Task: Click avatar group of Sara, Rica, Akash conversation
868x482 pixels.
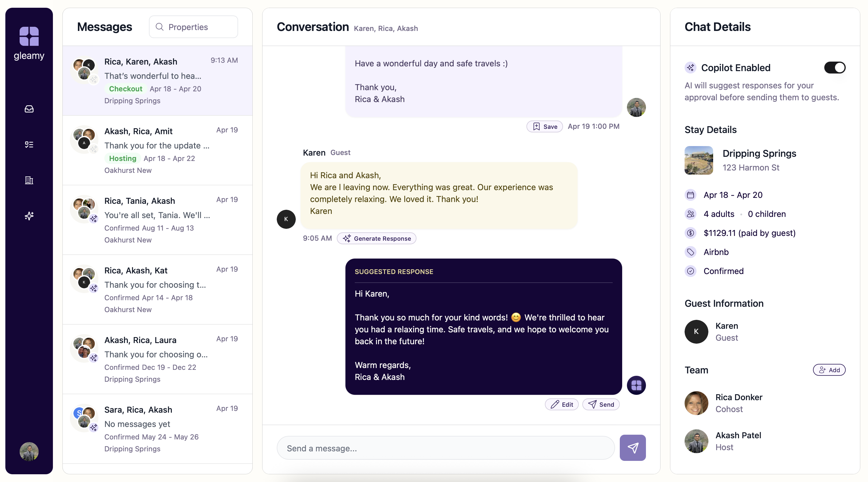Action: pyautogui.click(x=85, y=418)
